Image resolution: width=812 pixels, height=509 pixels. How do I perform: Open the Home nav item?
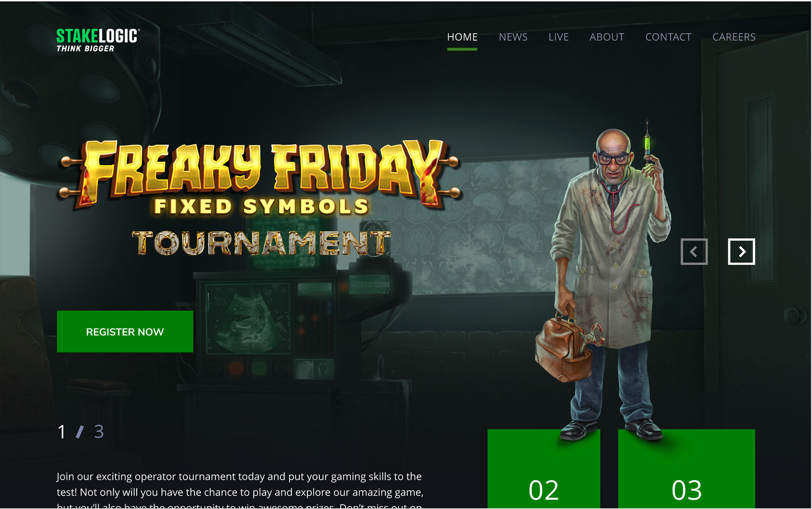[462, 37]
